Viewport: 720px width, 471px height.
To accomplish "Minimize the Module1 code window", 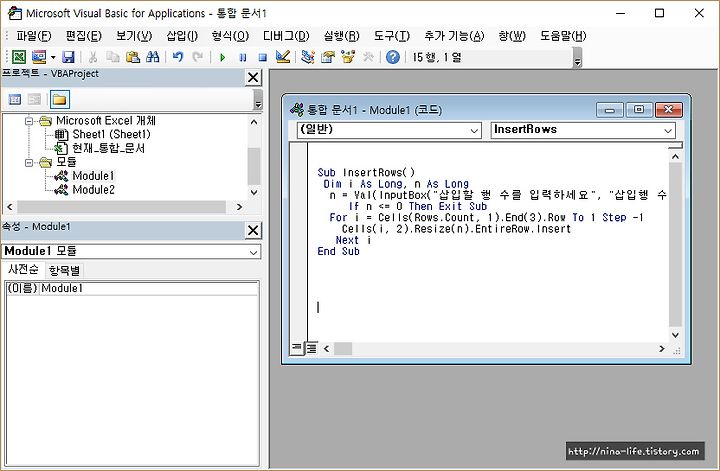I will click(x=610, y=110).
